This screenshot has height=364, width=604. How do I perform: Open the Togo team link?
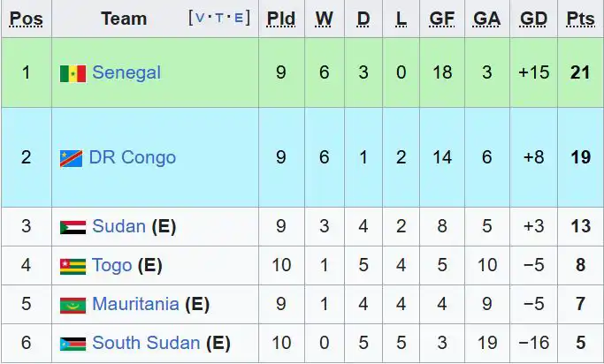coord(111,265)
